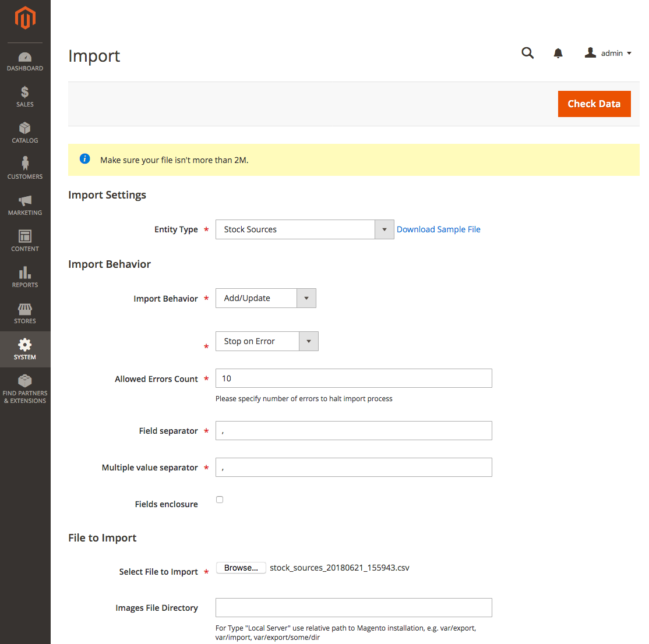The height and width of the screenshot is (644, 649).
Task: Click the 'For Type "Local Server"' help text
Action: tap(345, 632)
